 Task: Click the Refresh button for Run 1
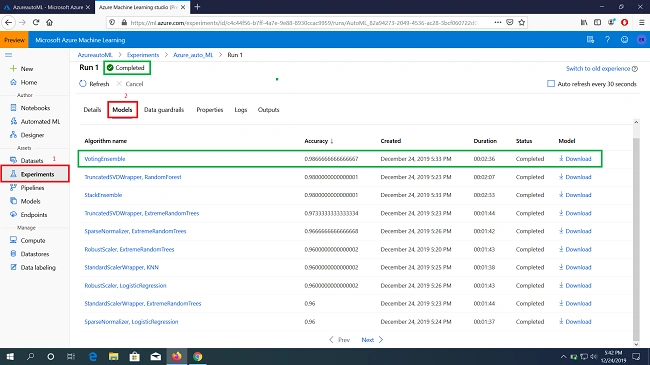tap(94, 84)
